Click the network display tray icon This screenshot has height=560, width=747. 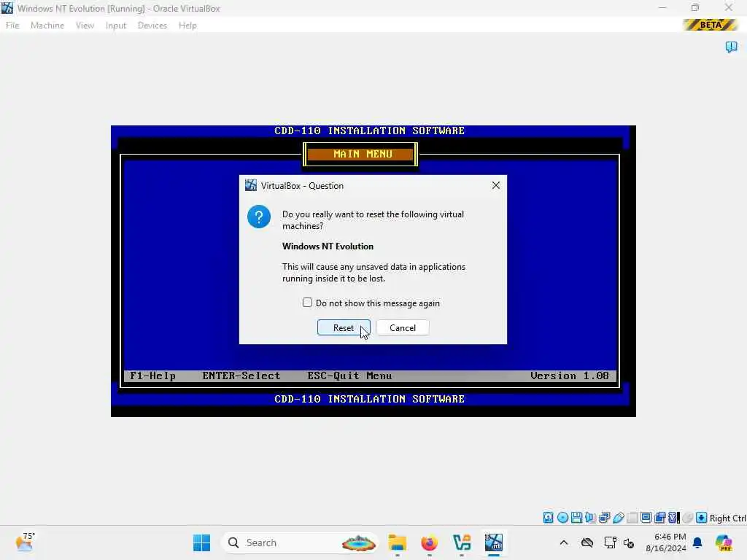tap(610, 542)
